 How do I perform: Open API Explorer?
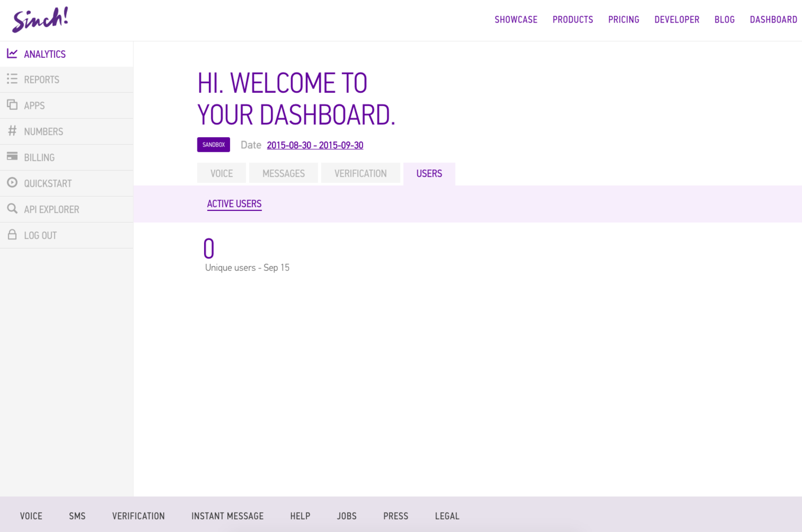[x=66, y=210]
